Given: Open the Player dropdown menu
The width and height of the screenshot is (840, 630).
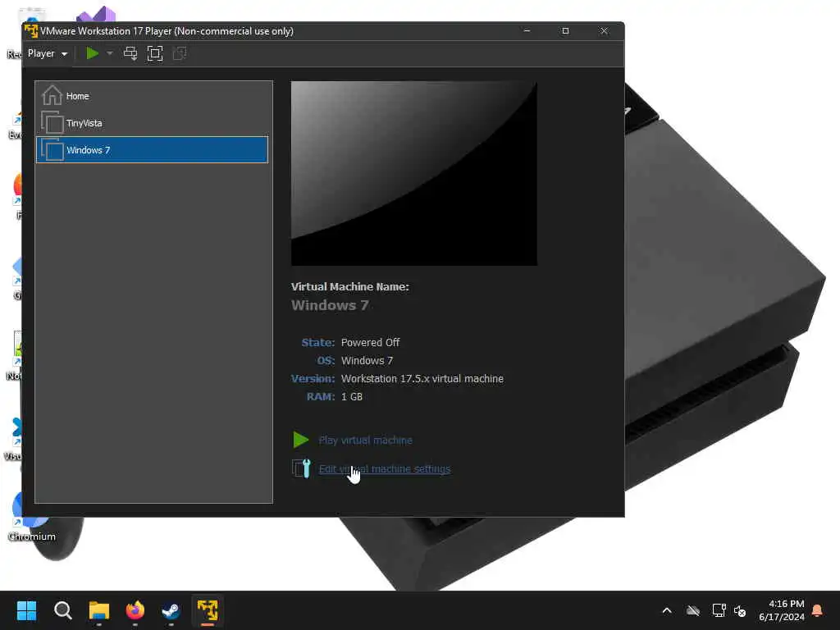Looking at the screenshot, I should click(x=47, y=53).
